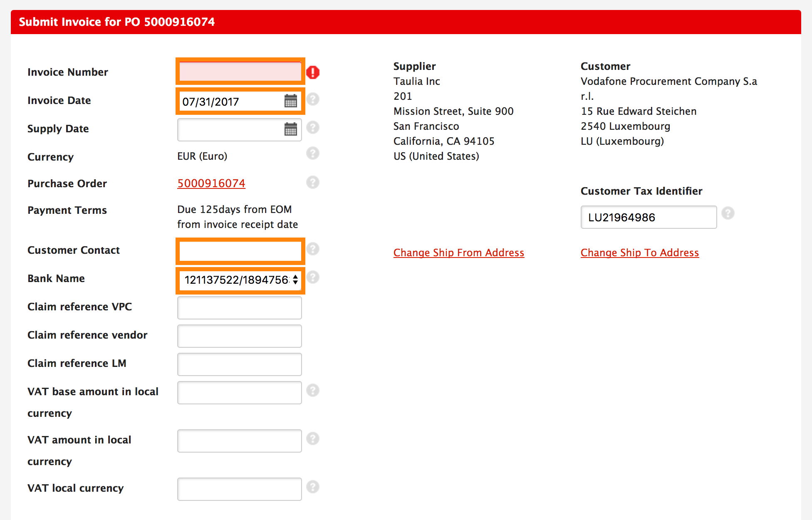
Task: Click the VAT local currency input
Action: [x=240, y=489]
